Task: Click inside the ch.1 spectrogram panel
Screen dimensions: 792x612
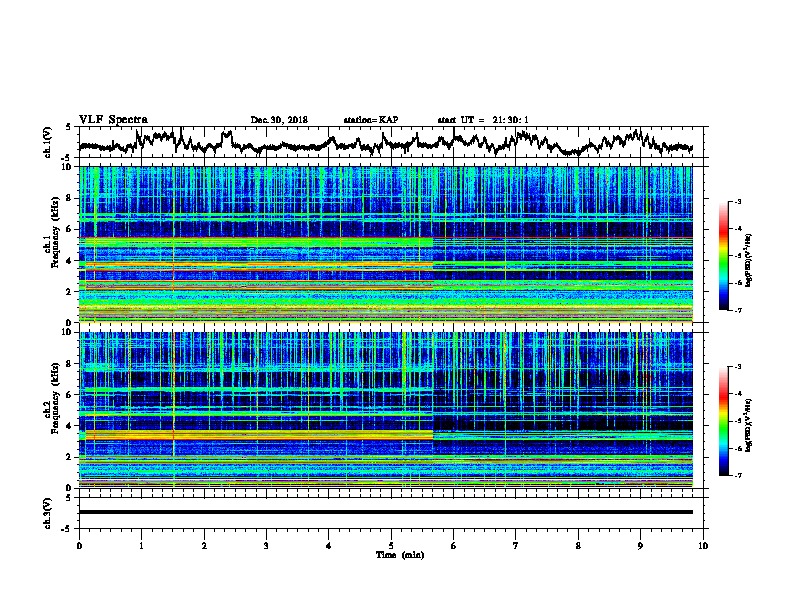Action: click(x=386, y=244)
